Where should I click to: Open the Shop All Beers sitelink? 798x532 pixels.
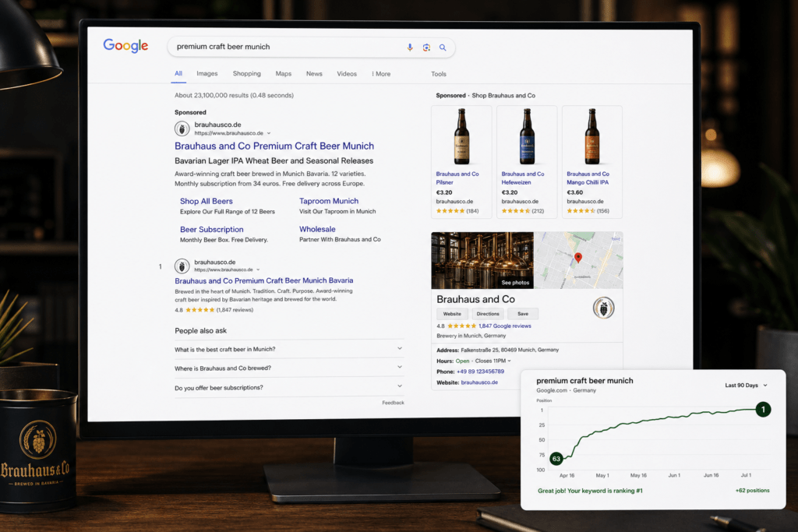206,201
